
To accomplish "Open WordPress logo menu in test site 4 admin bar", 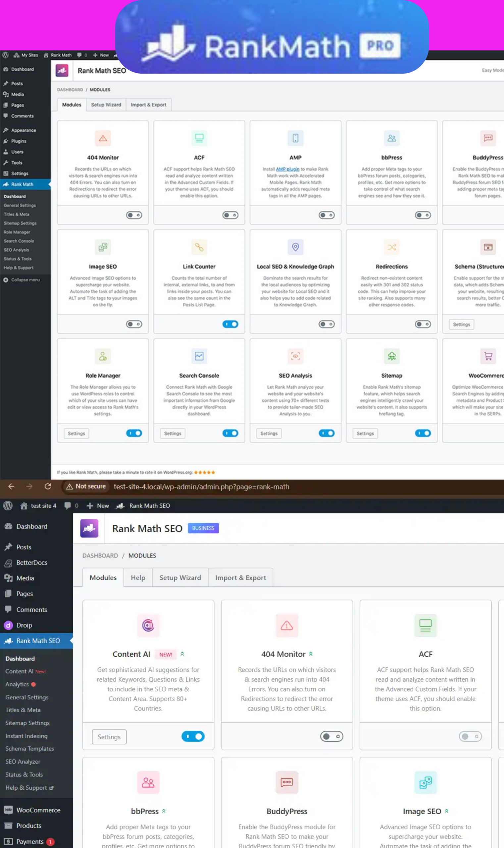I will 8,505.
